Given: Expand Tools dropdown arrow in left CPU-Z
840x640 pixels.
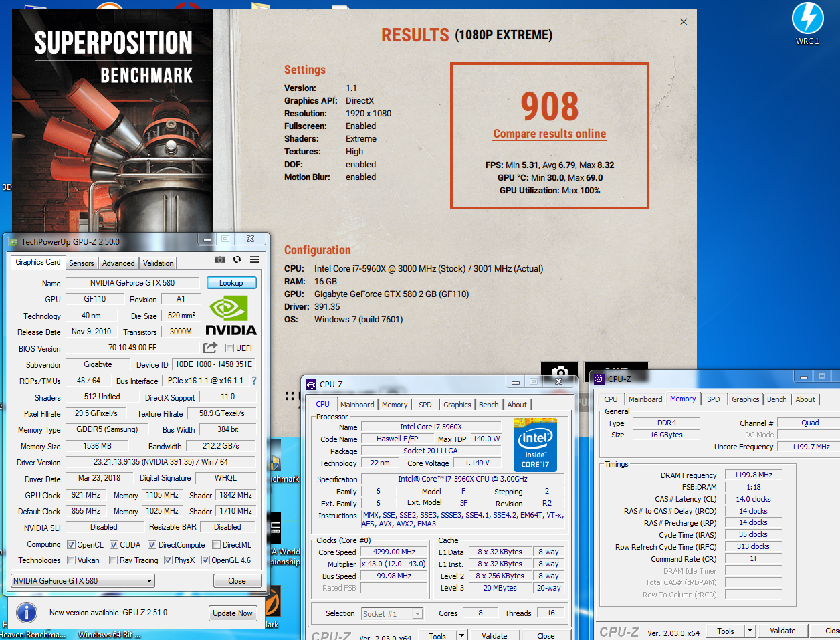Looking at the screenshot, I should [x=461, y=636].
